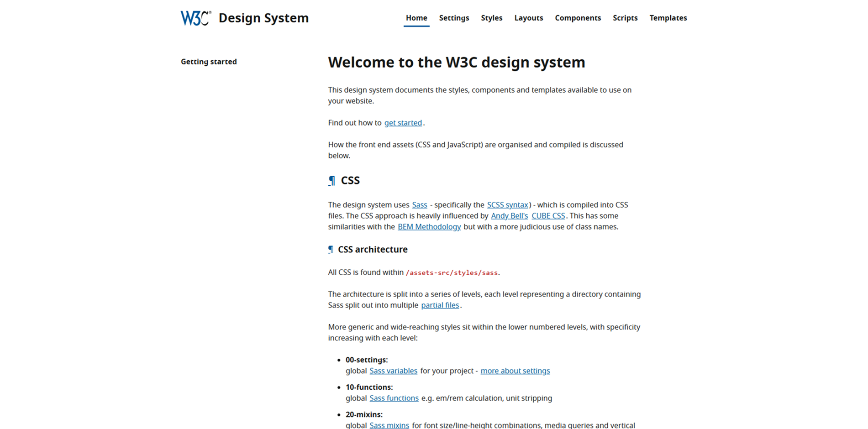Select the Scripts nav item
Screen dimensions: 868x429
coord(625,18)
